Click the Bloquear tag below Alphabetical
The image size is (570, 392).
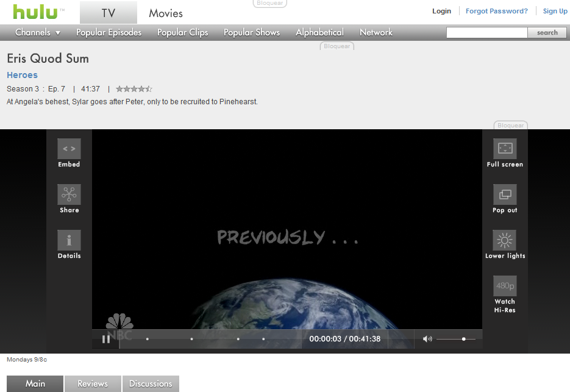[x=337, y=46]
